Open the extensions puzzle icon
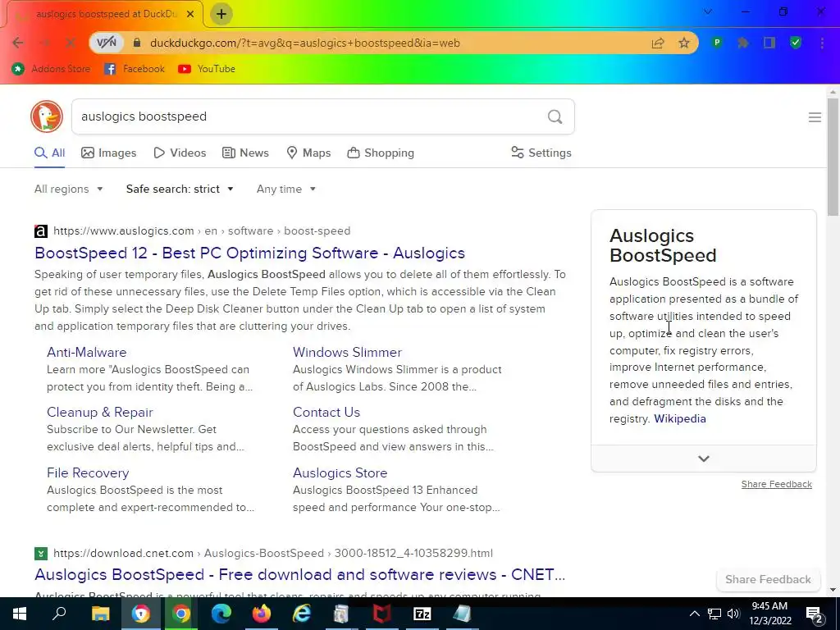 click(742, 43)
